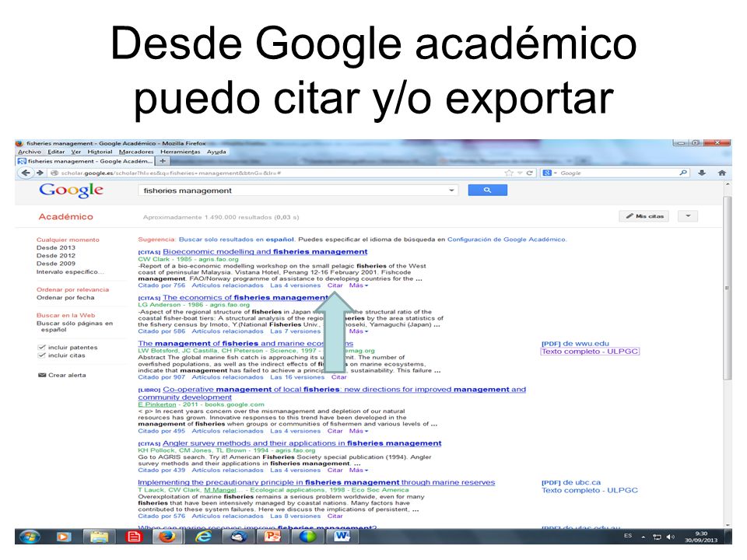Open the Firefox downloads arrow icon
Viewport: 747px width, 560px height.
click(x=702, y=173)
